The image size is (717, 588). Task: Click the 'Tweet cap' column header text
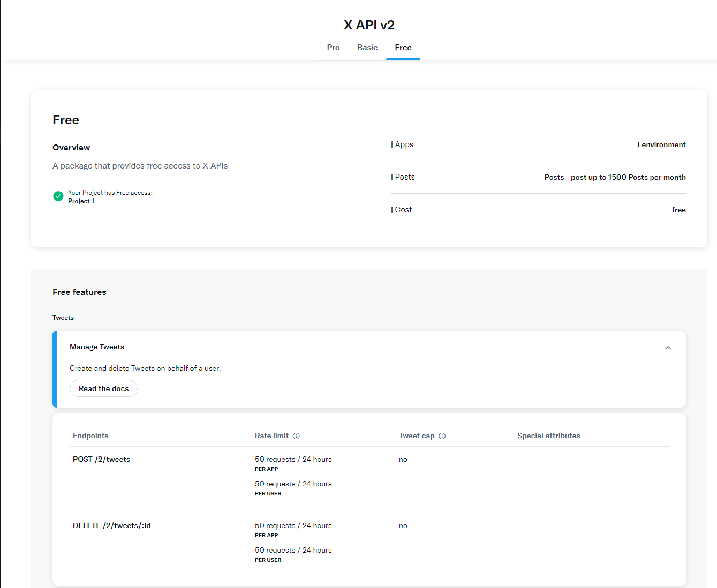point(417,436)
